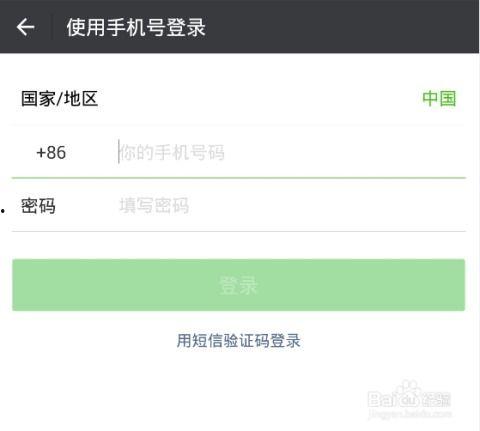This screenshot has height=431, width=480.
Task: Click the 使用手机号登录 page title
Action: pos(136,27)
